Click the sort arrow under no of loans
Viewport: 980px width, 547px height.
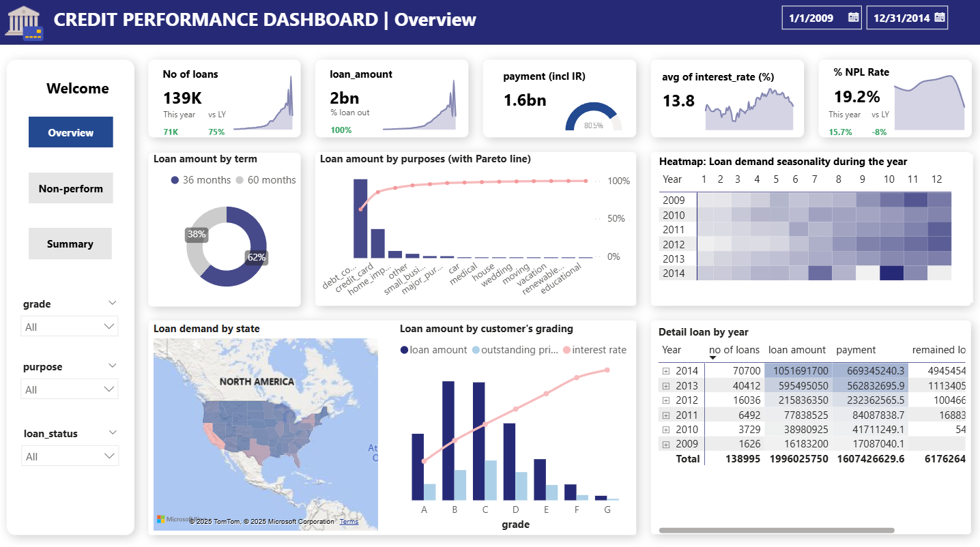[x=713, y=358]
